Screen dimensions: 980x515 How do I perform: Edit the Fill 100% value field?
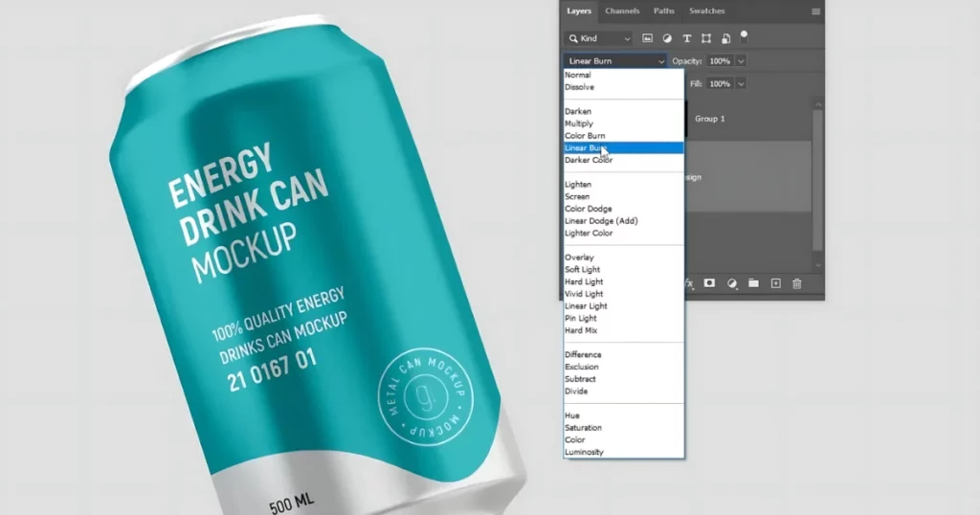[x=720, y=83]
